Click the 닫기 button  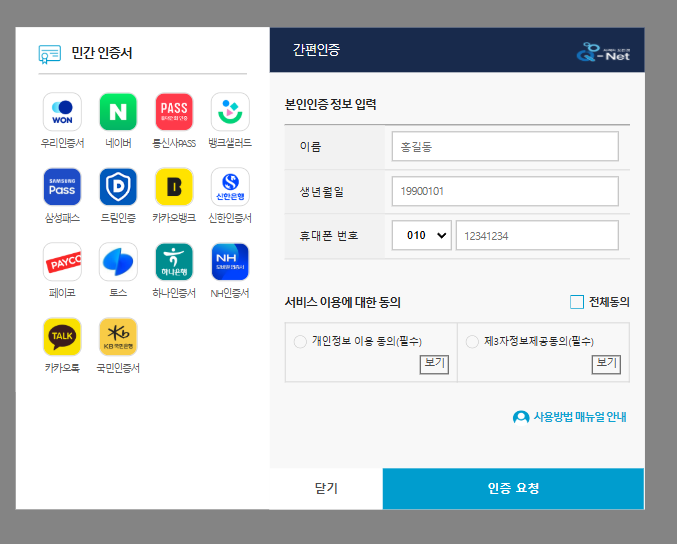coord(326,488)
